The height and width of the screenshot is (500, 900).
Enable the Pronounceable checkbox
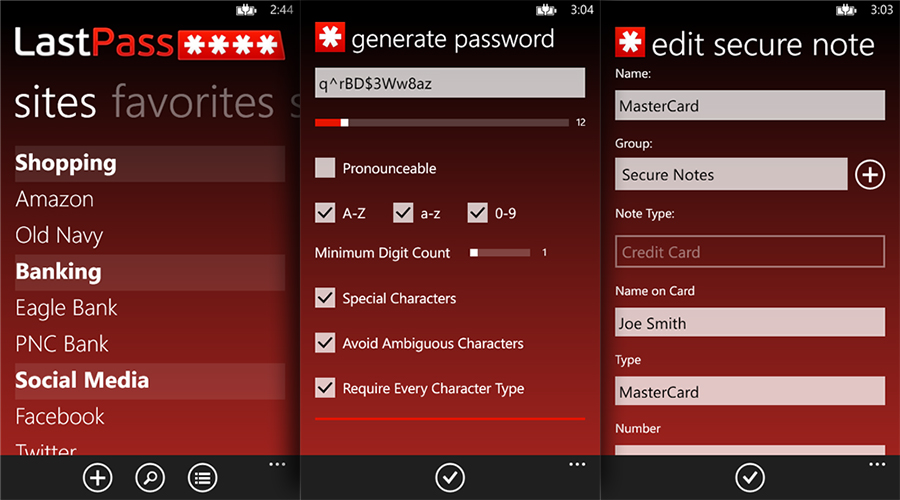tap(325, 168)
